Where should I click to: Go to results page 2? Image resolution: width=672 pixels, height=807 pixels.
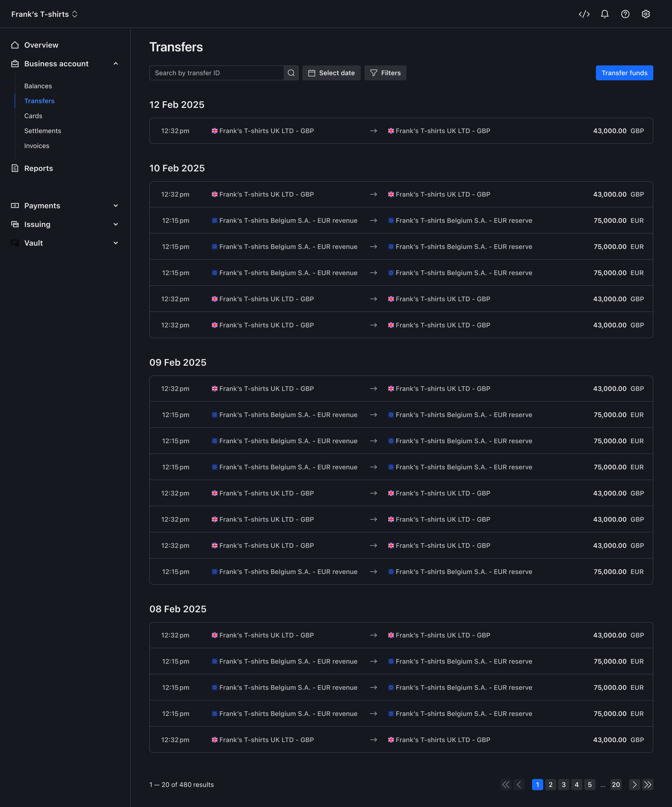(550, 784)
